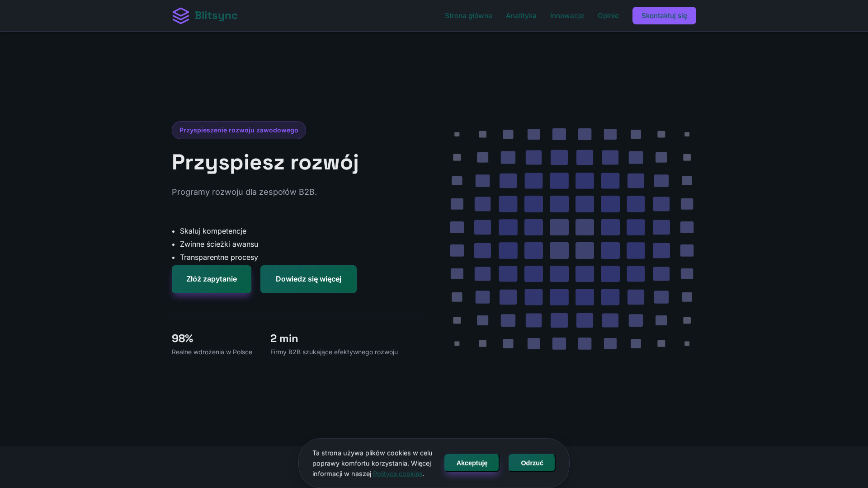
Task: Select the Przyspieszenie rozwoju zawodowego badge
Action: (x=239, y=130)
